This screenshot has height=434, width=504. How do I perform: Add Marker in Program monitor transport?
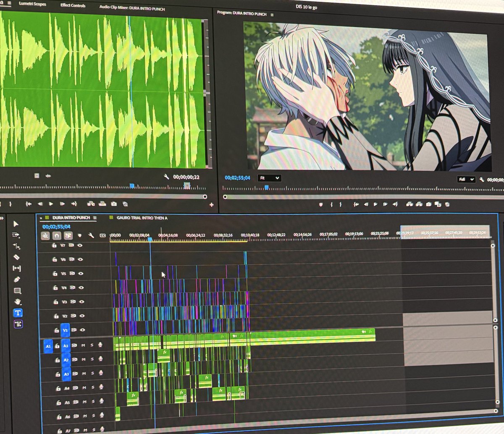pyautogui.click(x=321, y=204)
